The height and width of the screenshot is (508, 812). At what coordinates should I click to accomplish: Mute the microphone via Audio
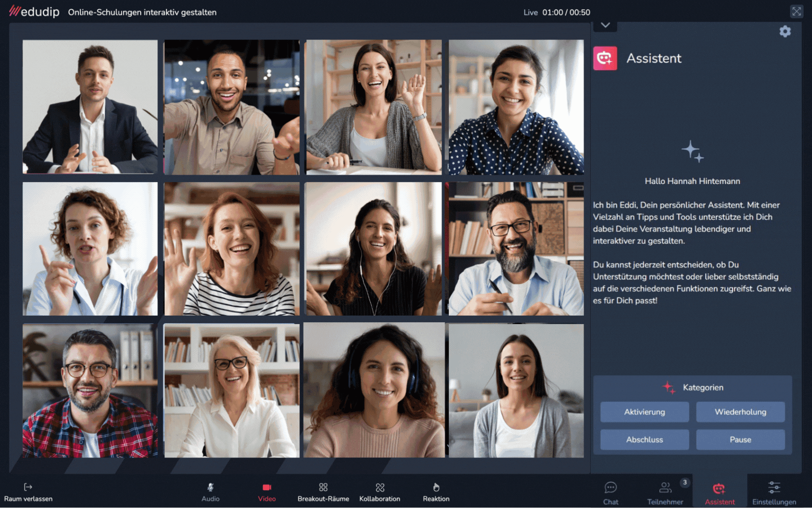point(211,492)
